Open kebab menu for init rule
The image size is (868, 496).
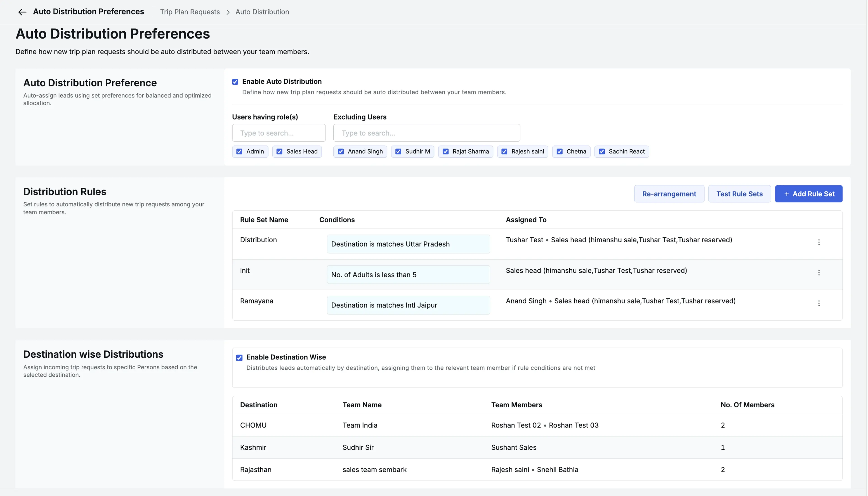tap(819, 272)
